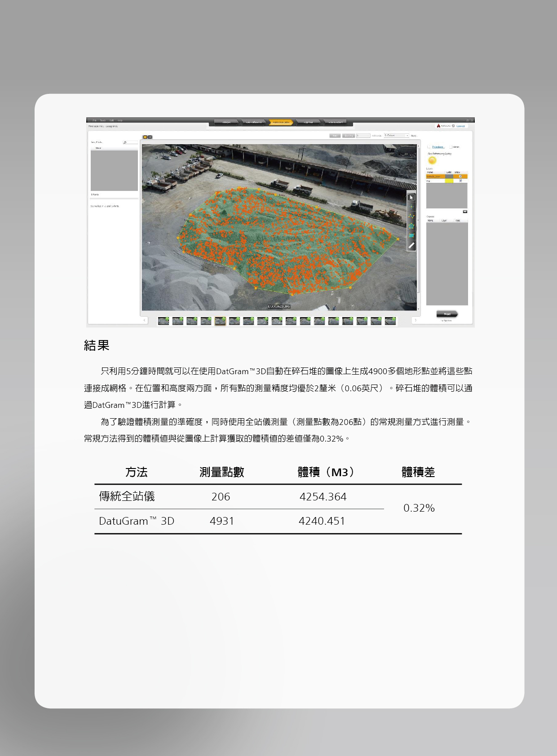Toggle Show checkbox for Pile layer
Image resolution: width=557 pixels, height=756 pixels.
point(460,181)
